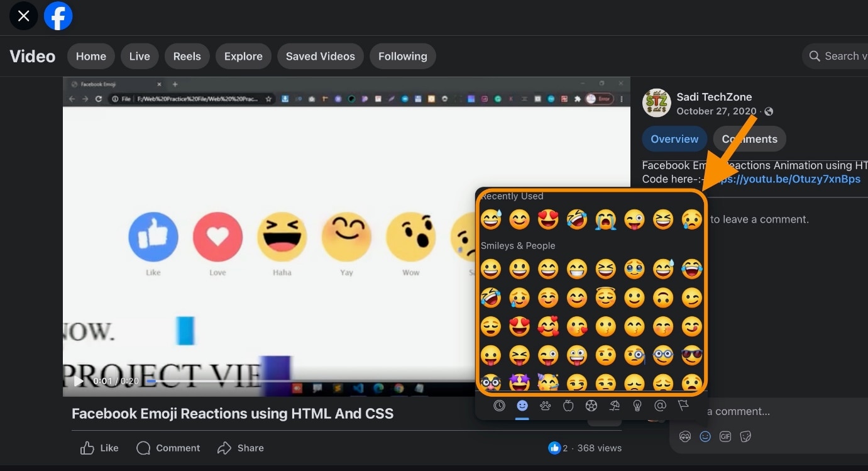Choose the party face emoji

pos(548,382)
